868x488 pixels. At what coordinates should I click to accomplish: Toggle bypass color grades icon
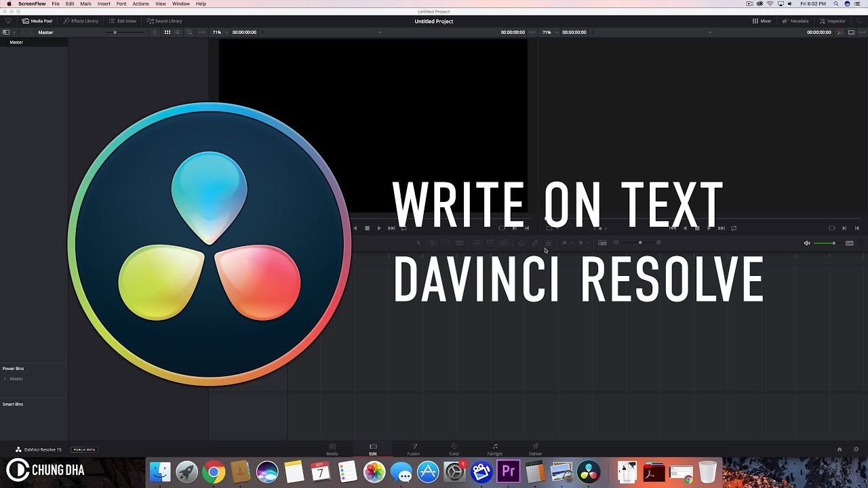[840, 33]
